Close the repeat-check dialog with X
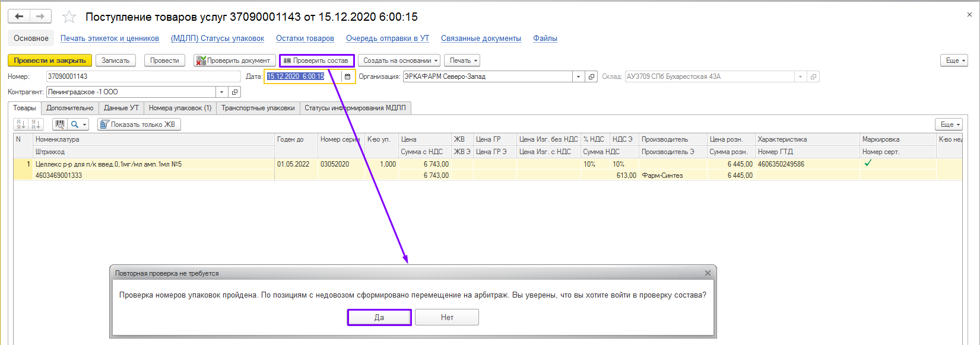 [x=708, y=273]
